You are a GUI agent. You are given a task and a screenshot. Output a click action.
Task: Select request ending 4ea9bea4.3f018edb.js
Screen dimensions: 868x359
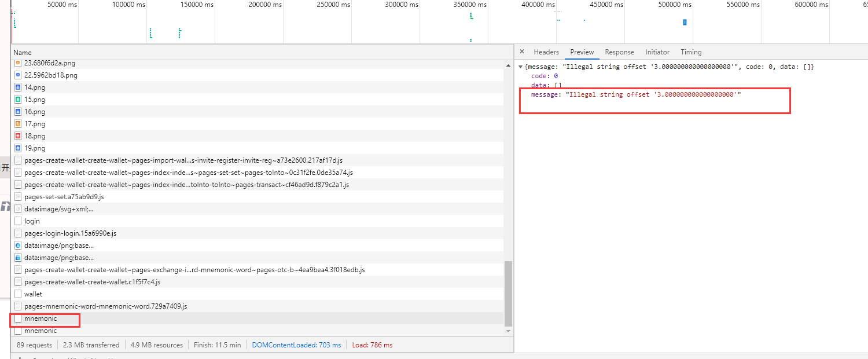tap(257, 270)
